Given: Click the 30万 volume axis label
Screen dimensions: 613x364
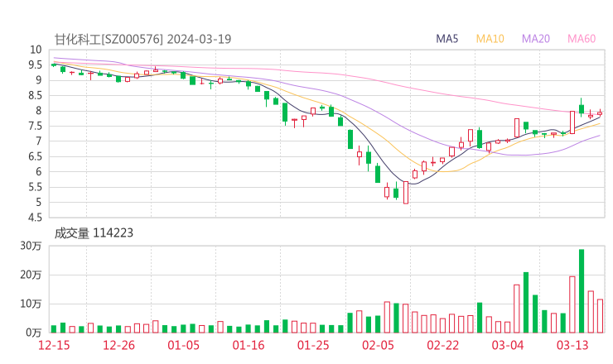Looking at the screenshot, I should click(31, 246).
